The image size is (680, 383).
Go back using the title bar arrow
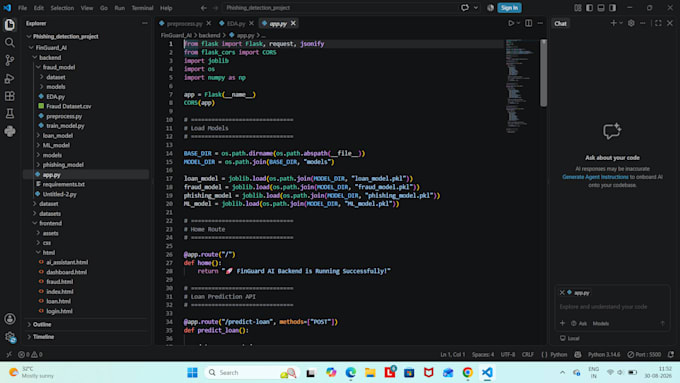tap(203, 8)
